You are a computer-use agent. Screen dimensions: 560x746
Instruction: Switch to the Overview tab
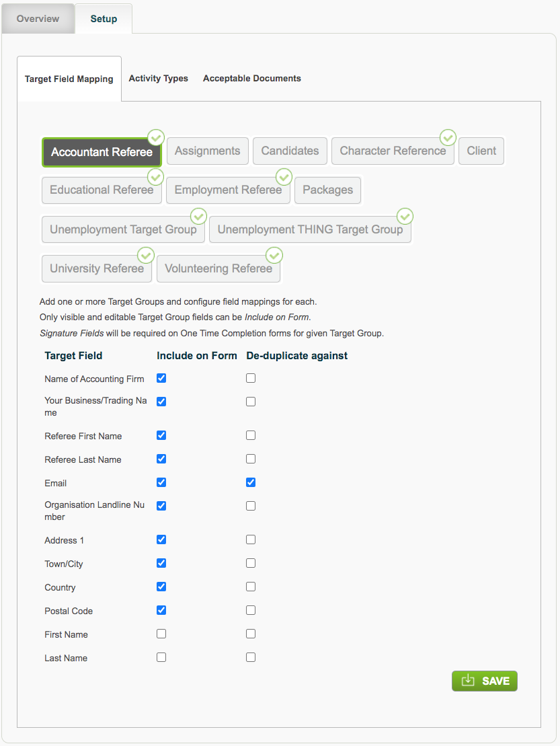point(38,19)
